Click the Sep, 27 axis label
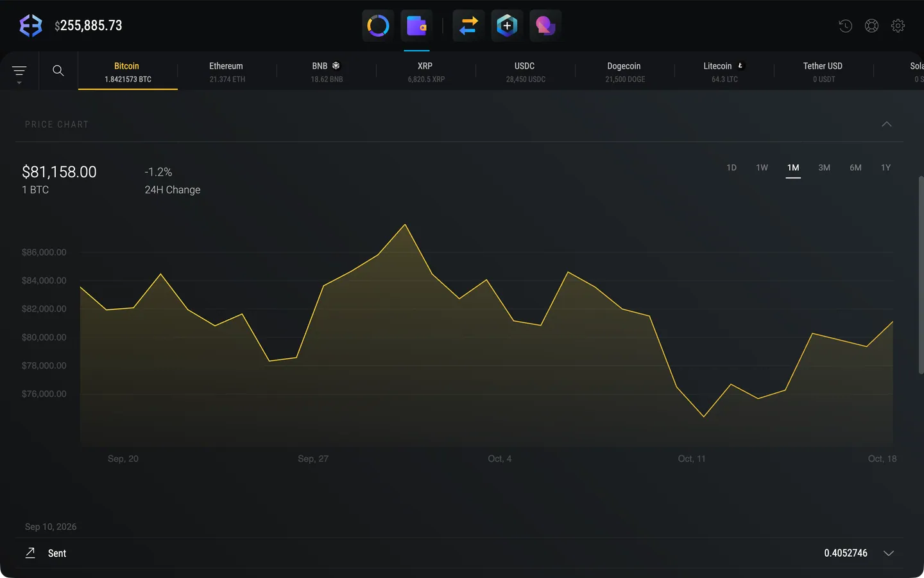Screen dimensions: 924x578 [x=313, y=459]
